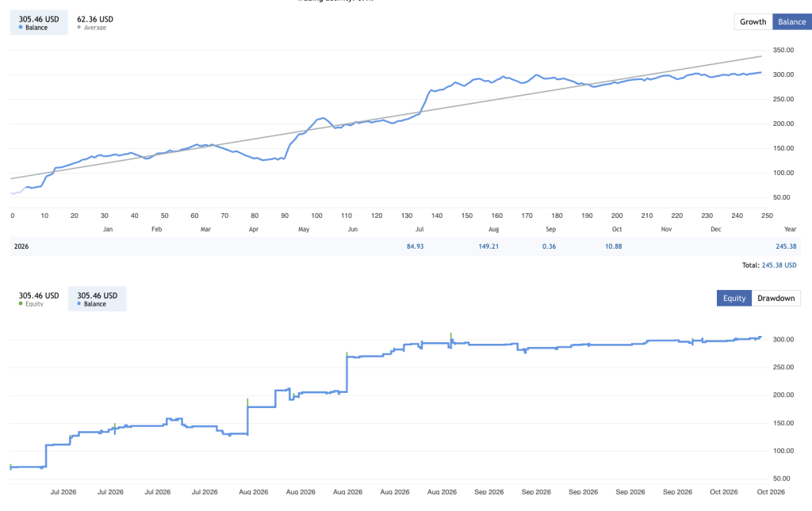The image size is (812, 511).
Task: Select the 2026 year row label
Action: click(x=21, y=246)
